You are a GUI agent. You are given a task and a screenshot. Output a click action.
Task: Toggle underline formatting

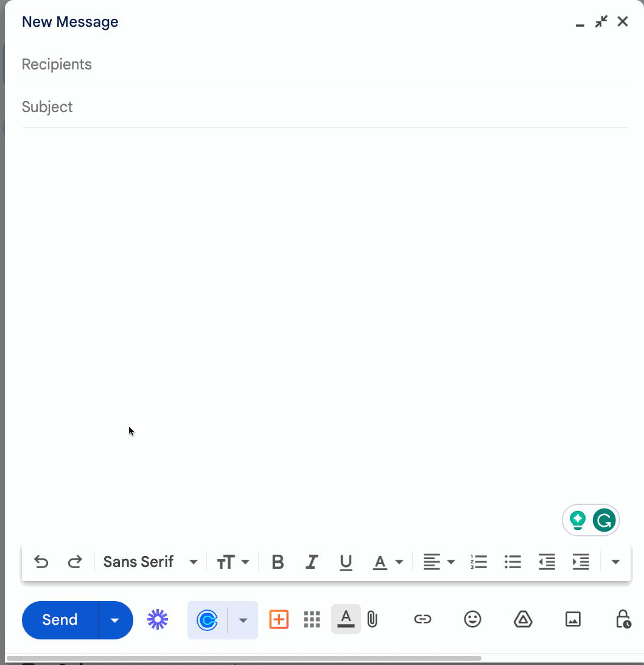(x=346, y=561)
